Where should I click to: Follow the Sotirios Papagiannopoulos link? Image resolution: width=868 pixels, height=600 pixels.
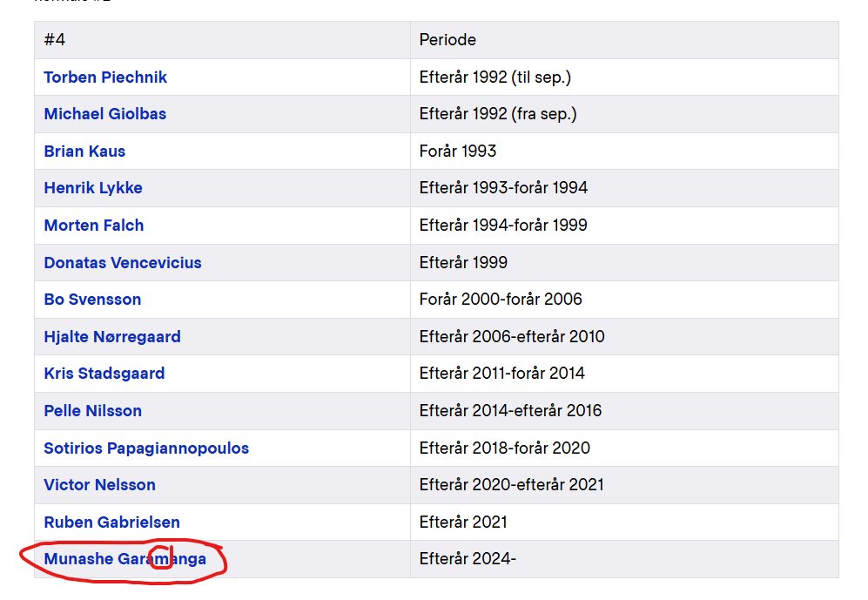point(146,448)
